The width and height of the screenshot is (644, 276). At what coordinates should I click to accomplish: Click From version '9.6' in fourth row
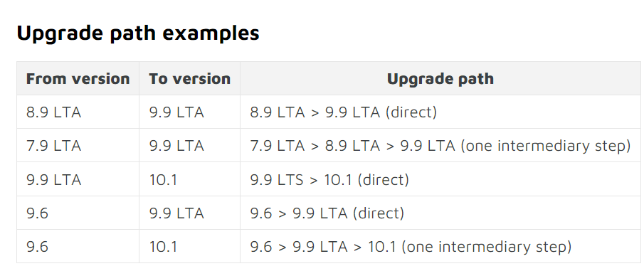(x=38, y=213)
